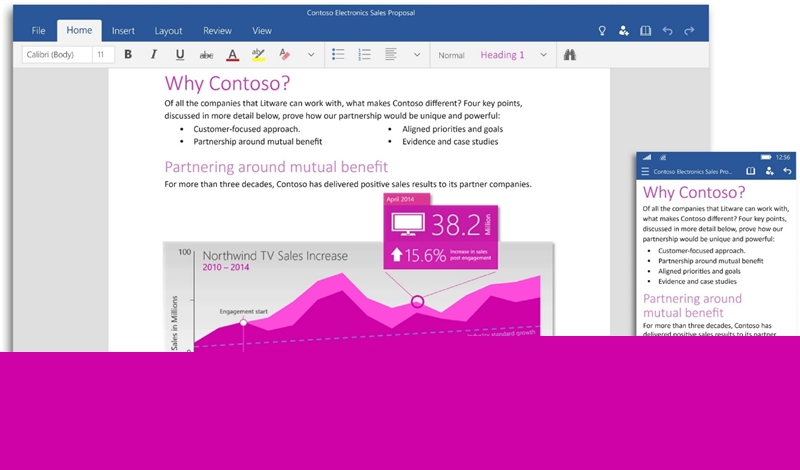Click Read mode book icon in phone window
The image size is (800, 470).
click(751, 171)
